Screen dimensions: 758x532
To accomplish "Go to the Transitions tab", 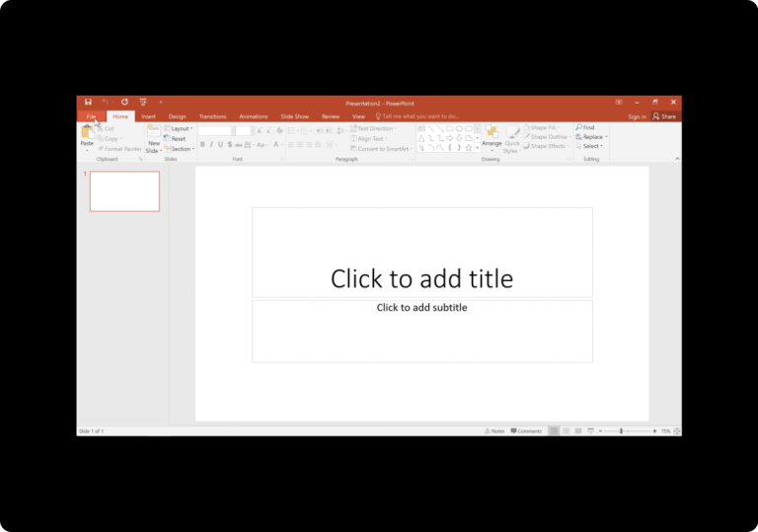I will point(213,116).
